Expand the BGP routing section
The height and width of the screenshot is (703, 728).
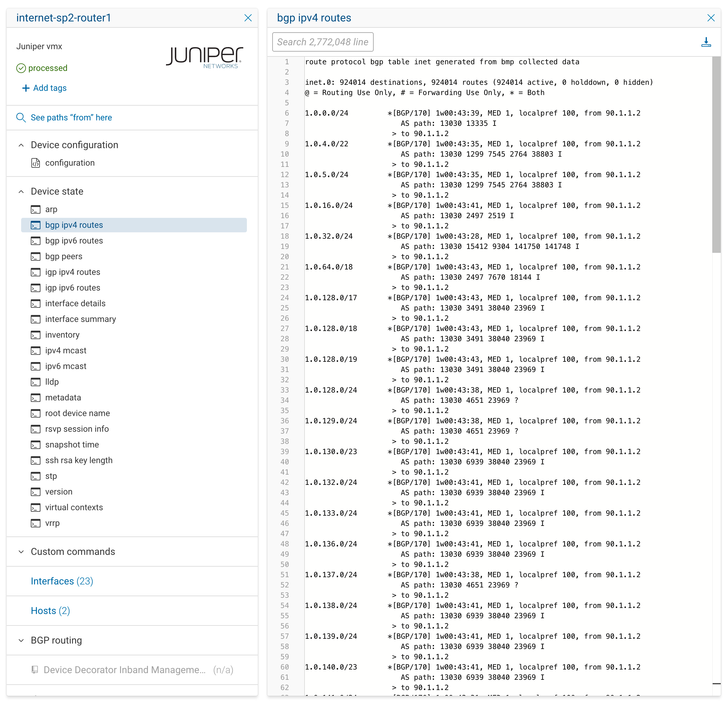[21, 640]
